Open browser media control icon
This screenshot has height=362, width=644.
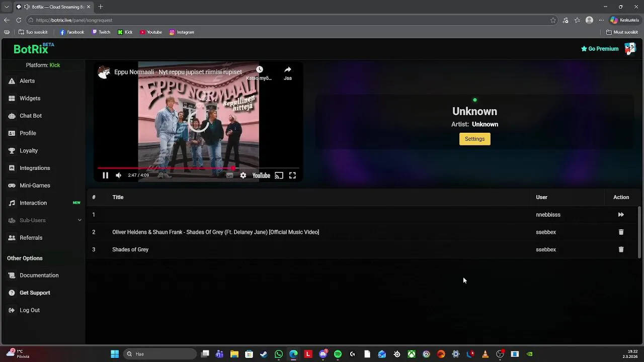click(566, 20)
